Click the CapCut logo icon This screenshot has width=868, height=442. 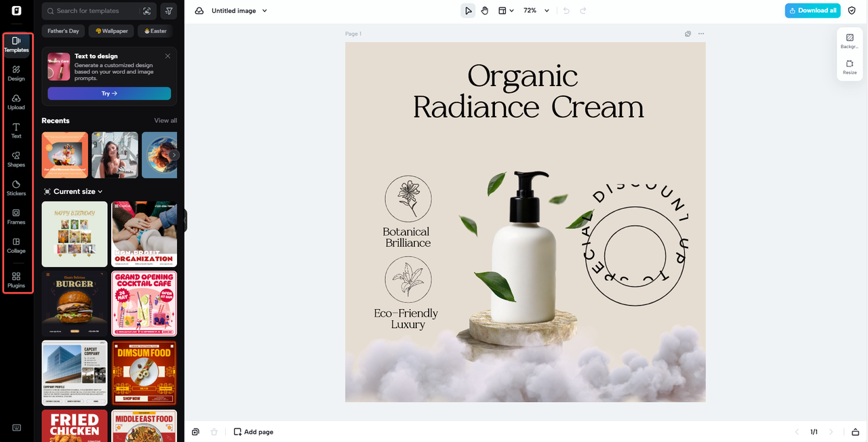click(16, 11)
